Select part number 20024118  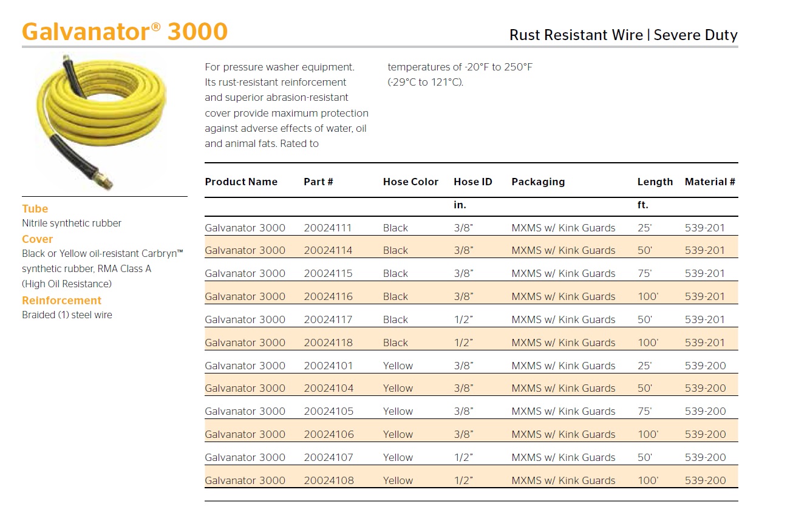328,343
